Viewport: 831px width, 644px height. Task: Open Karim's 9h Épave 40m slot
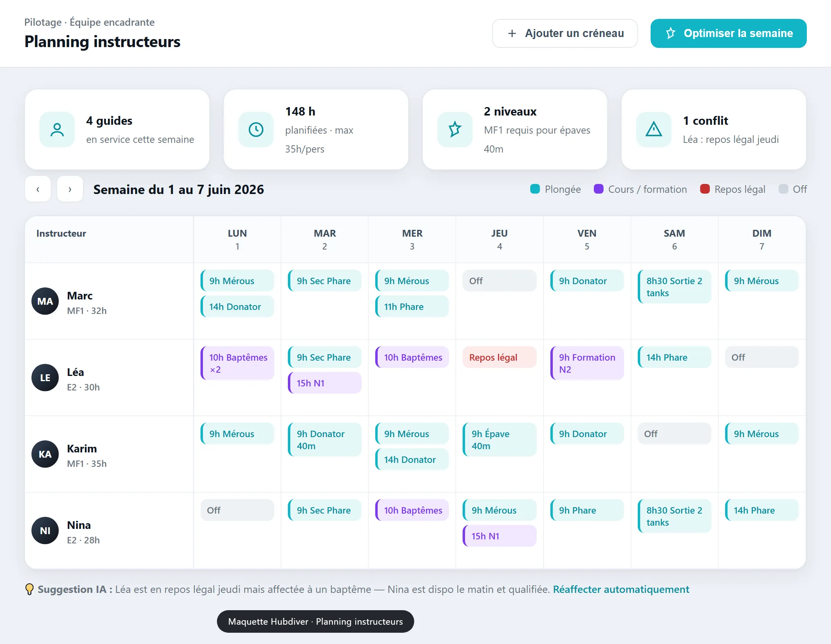coord(500,440)
